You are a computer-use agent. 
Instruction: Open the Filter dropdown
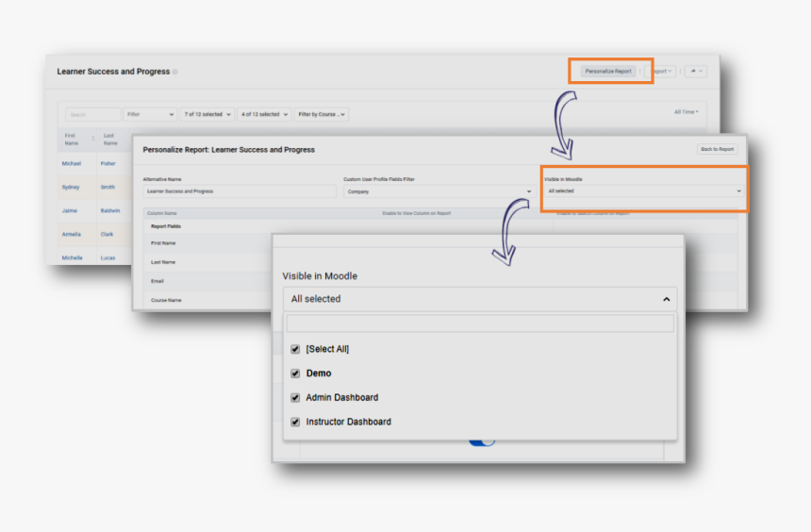pos(150,114)
